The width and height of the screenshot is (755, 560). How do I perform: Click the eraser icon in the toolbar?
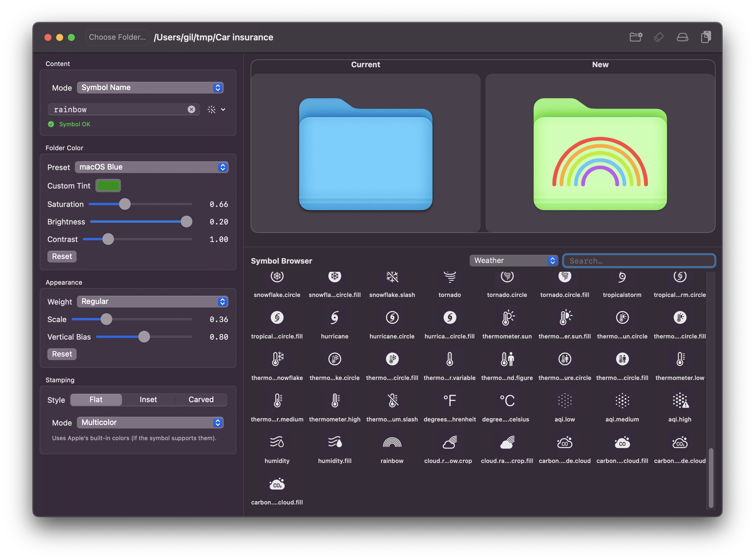[x=658, y=37]
